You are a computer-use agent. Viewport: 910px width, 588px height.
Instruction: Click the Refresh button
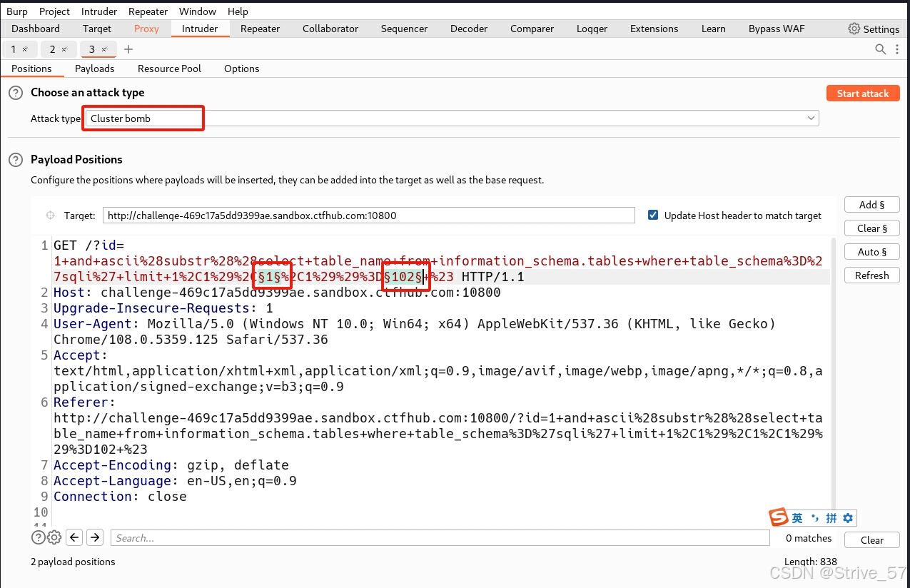pos(871,275)
